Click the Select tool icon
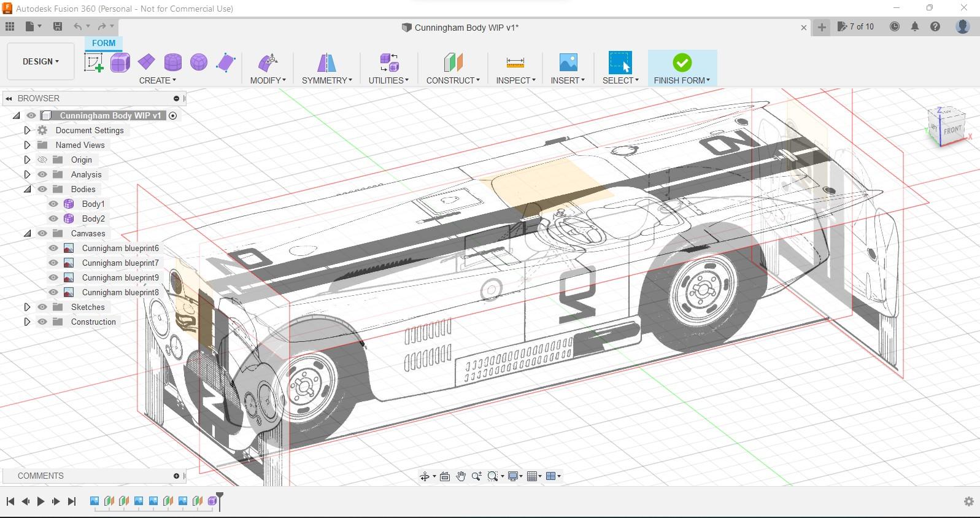 tap(620, 62)
